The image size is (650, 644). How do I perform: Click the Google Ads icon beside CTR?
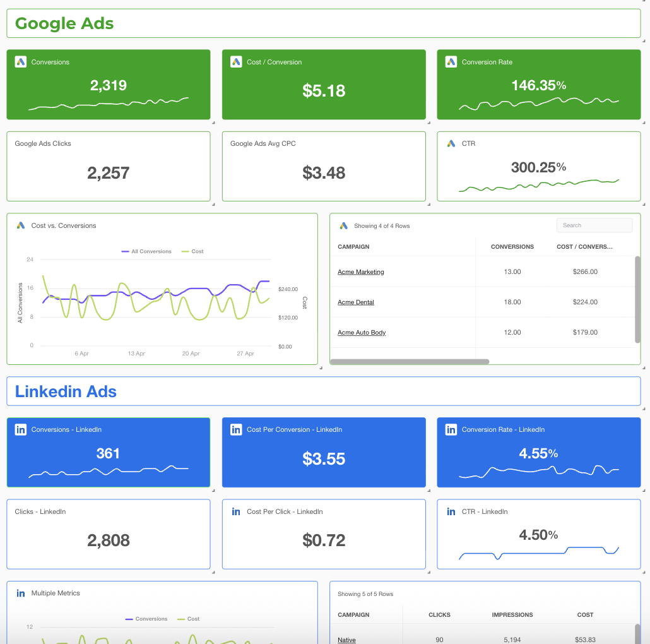451,143
